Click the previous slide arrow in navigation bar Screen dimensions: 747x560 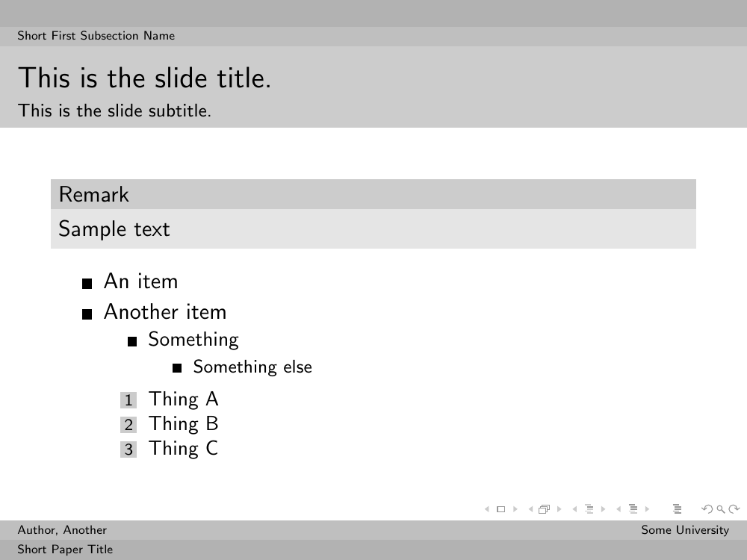487,509
